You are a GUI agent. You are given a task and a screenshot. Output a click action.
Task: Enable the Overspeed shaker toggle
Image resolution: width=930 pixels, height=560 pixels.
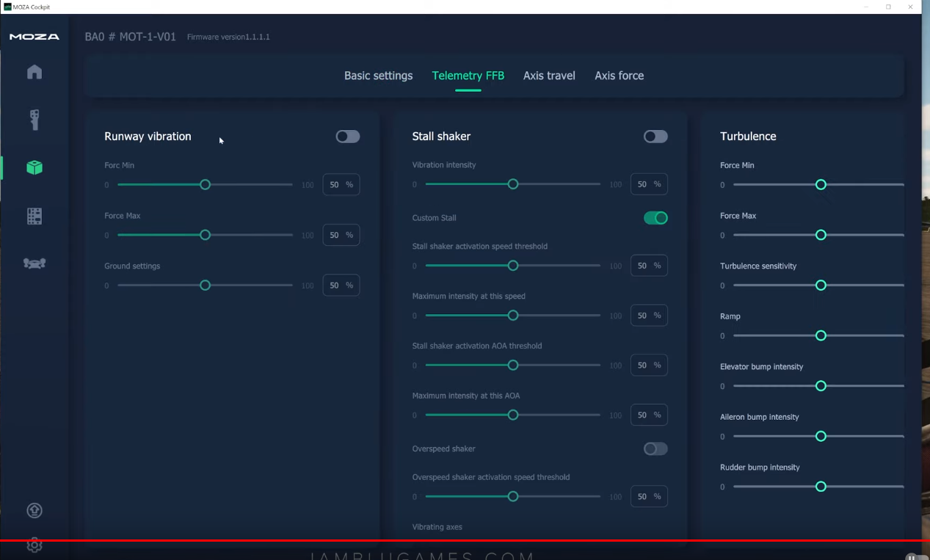[655, 448]
